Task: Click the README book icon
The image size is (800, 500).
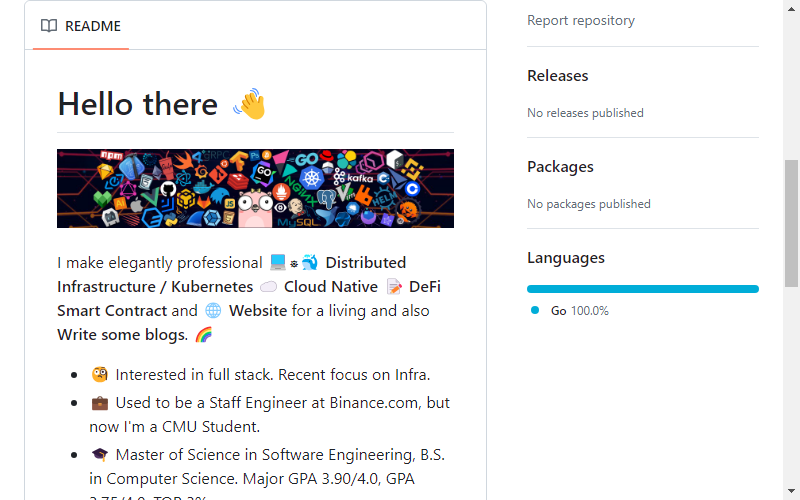Action: coord(49,26)
